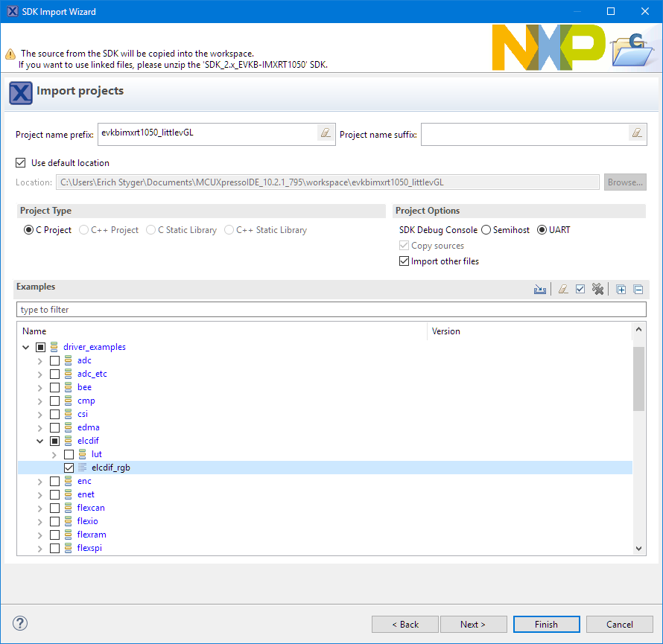Viewport: 663px width, 644px height.
Task: Open the help question mark icon
Action: click(x=20, y=623)
